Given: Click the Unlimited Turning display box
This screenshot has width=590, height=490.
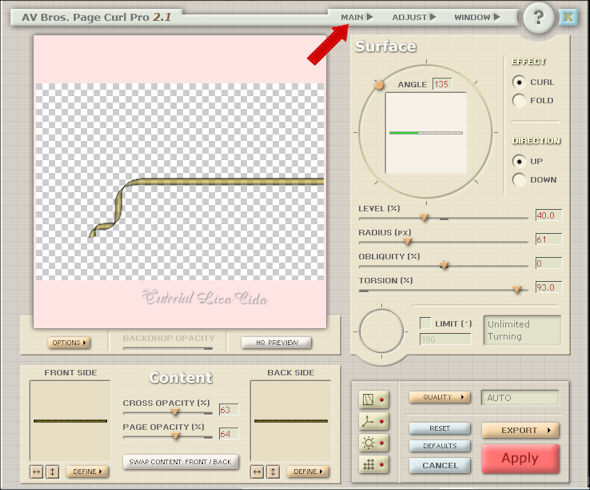Looking at the screenshot, I should (522, 330).
